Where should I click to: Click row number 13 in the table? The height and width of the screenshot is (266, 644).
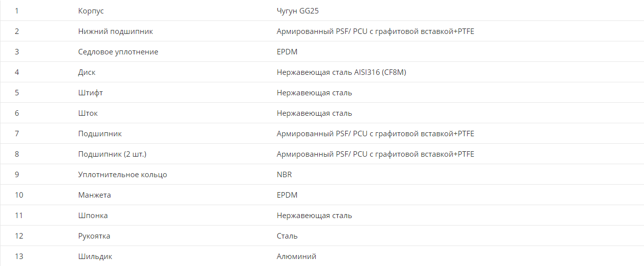coord(19,257)
